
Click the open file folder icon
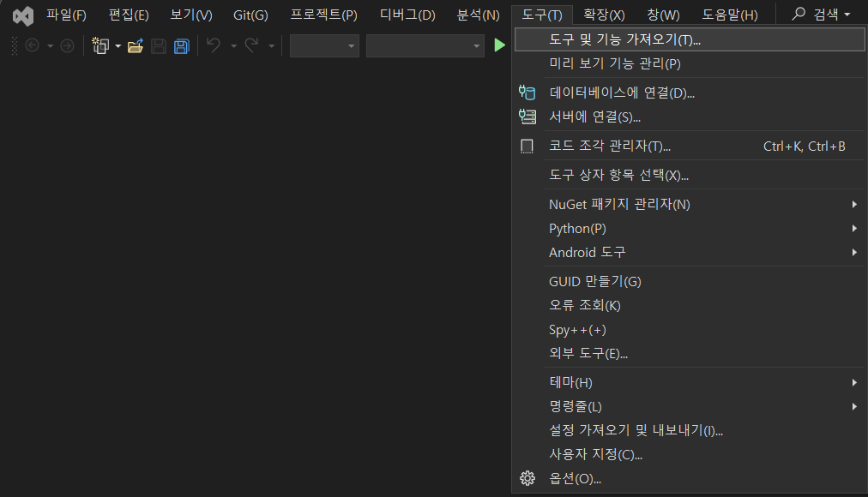(x=135, y=45)
